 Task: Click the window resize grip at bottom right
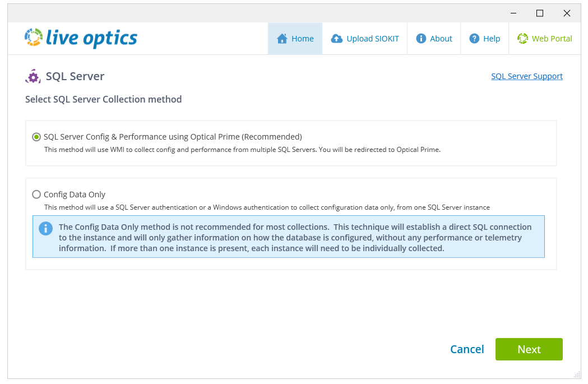577,374
